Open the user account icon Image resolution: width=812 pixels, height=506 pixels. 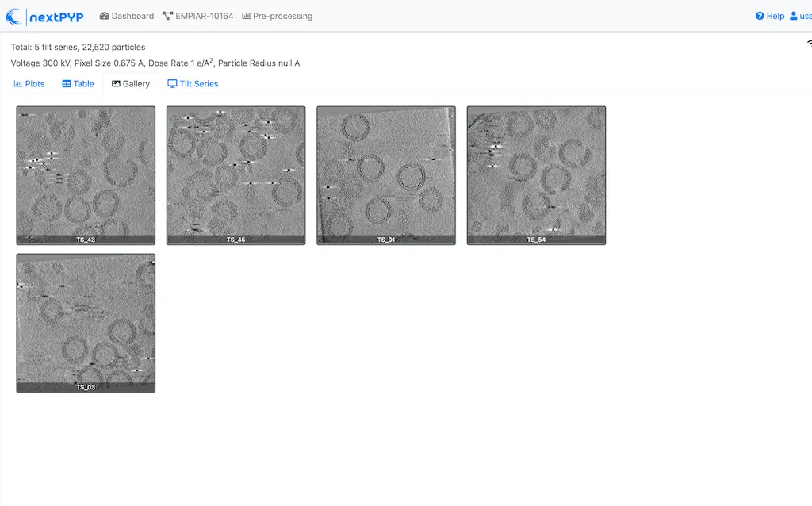pyautogui.click(x=794, y=16)
